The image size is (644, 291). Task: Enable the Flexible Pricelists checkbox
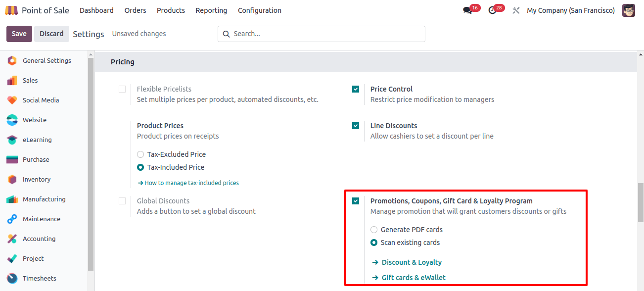pos(122,89)
